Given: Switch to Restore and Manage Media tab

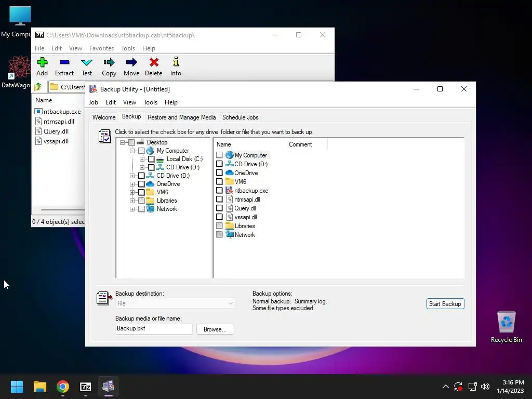Looking at the screenshot, I should [181, 117].
